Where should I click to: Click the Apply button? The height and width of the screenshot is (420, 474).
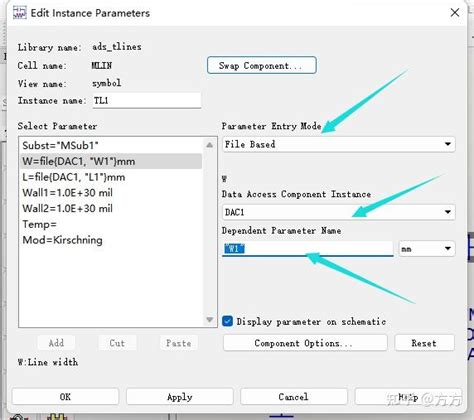point(180,397)
